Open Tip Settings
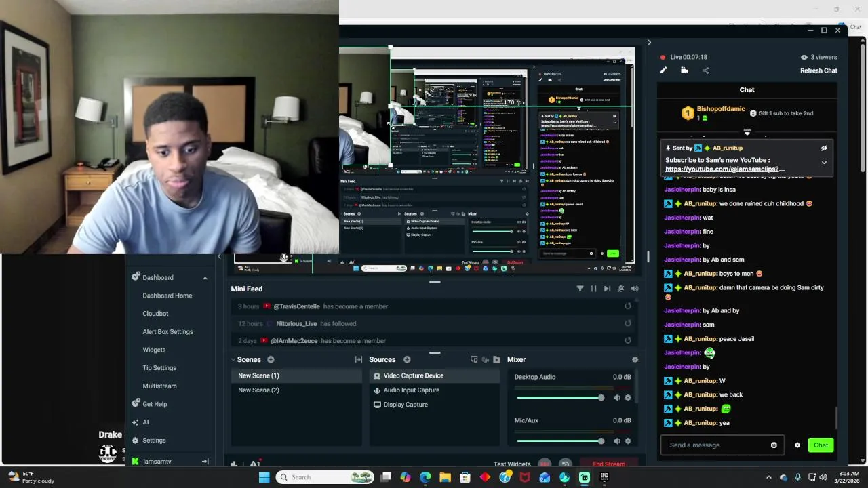Screen dimensions: 868x488 click(x=159, y=368)
